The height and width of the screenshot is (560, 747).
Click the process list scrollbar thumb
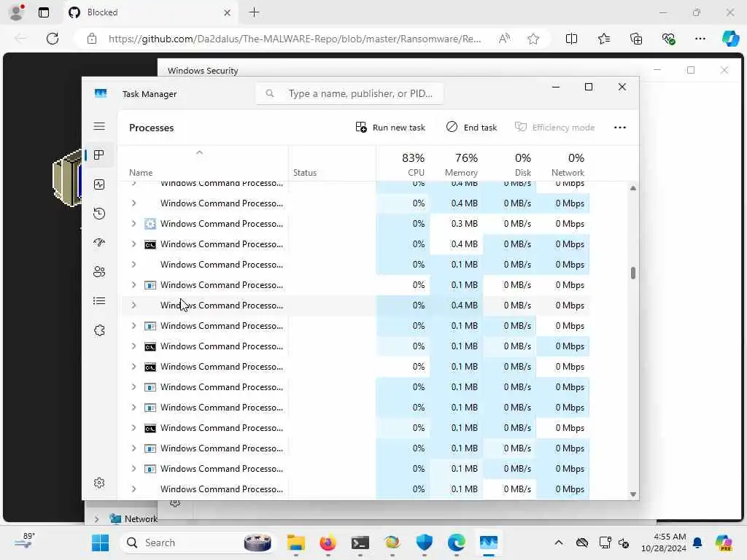(632, 273)
